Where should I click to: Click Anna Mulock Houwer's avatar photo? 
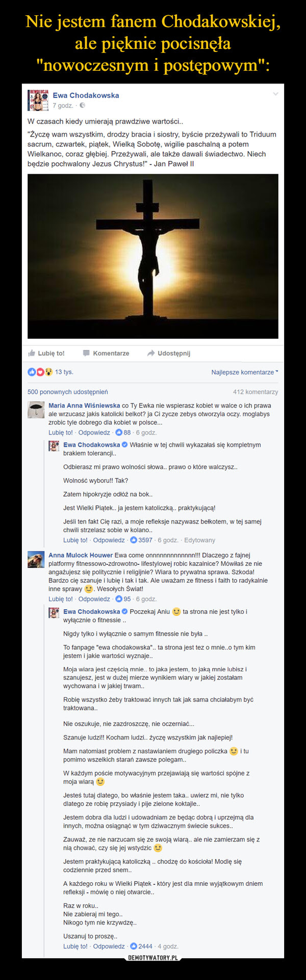click(36, 559)
